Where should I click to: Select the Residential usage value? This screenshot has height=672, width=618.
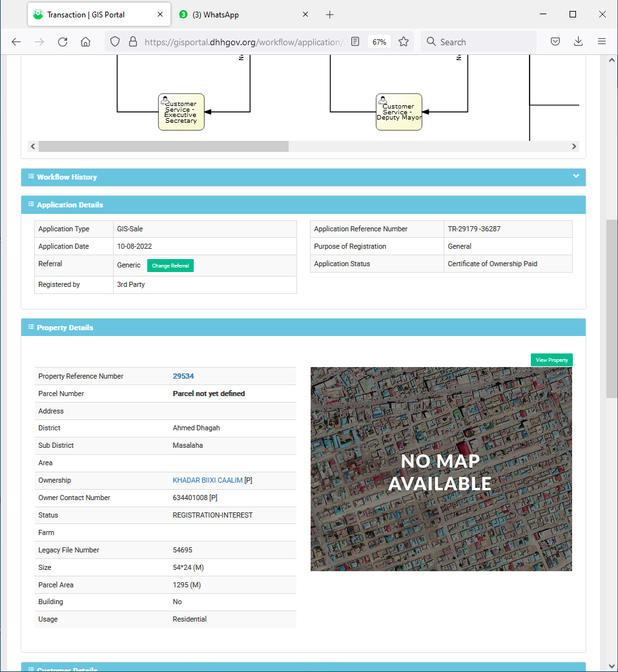[x=190, y=619]
